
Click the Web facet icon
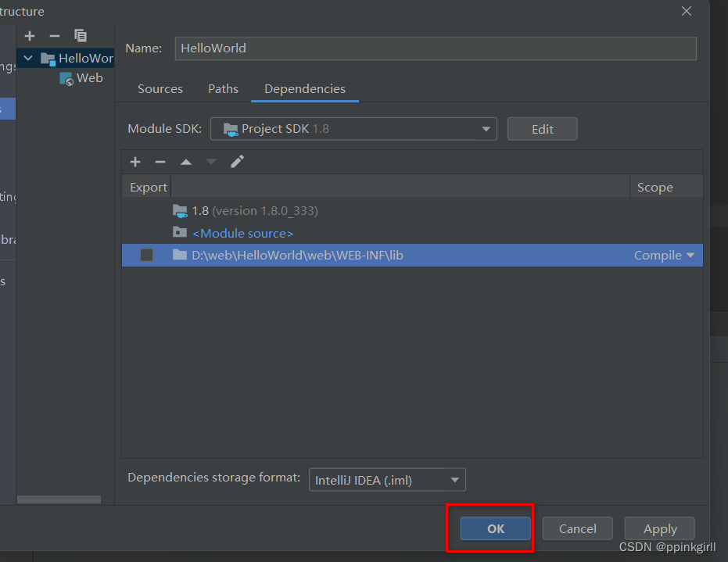(x=66, y=79)
